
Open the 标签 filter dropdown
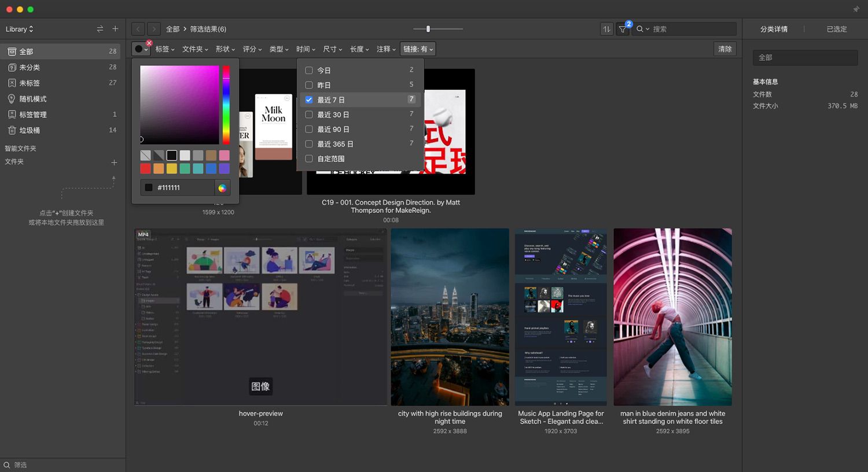point(165,49)
